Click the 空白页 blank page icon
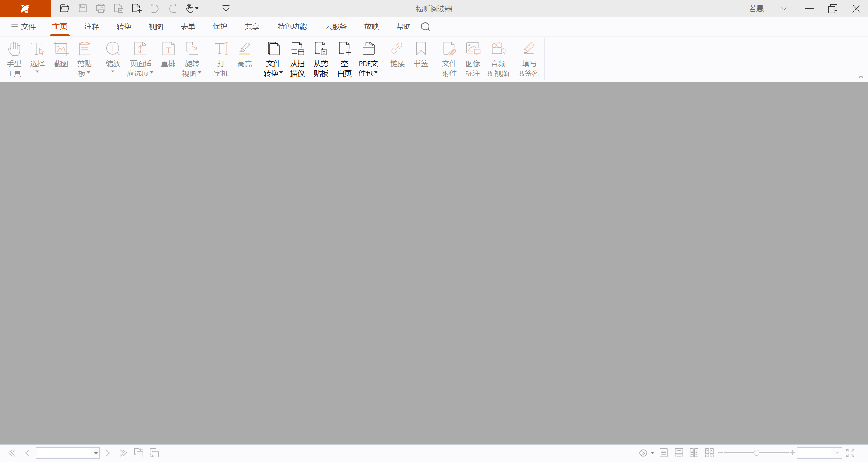 point(344,59)
